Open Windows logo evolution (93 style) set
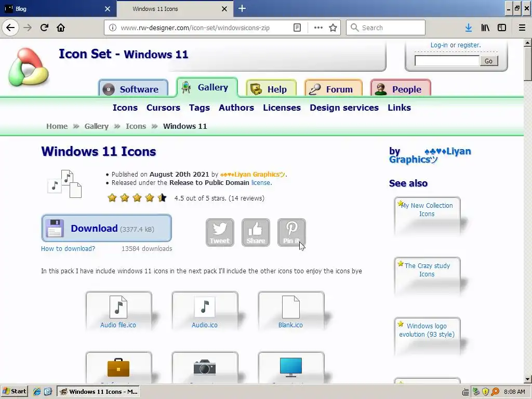 427,330
